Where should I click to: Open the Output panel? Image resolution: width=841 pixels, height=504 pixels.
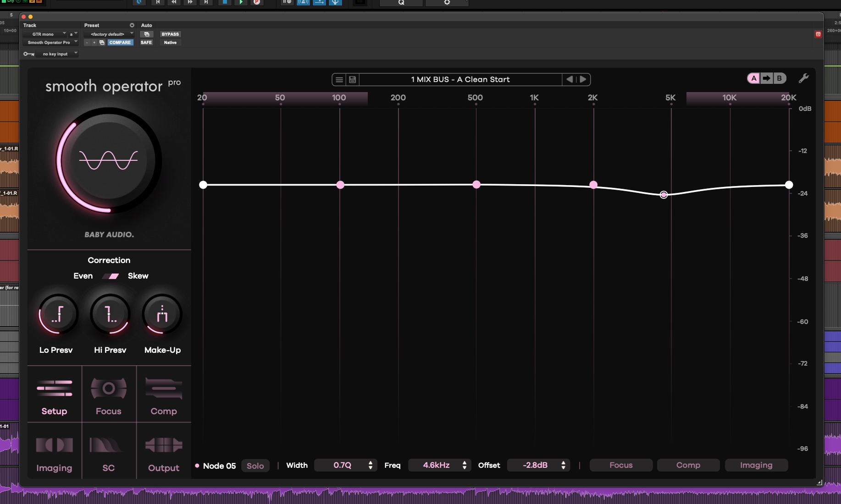[164, 451]
